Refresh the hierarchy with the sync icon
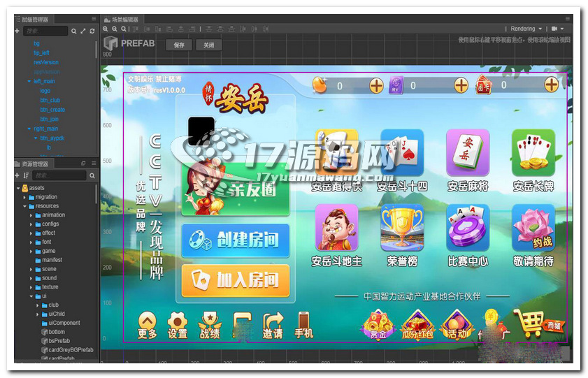This screenshot has height=378, width=588. pos(92,31)
